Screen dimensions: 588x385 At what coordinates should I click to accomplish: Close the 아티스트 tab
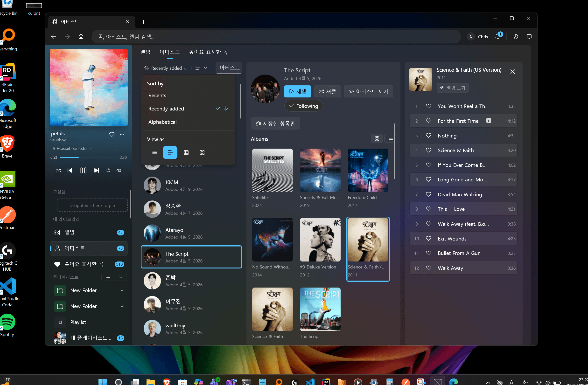[x=127, y=21]
